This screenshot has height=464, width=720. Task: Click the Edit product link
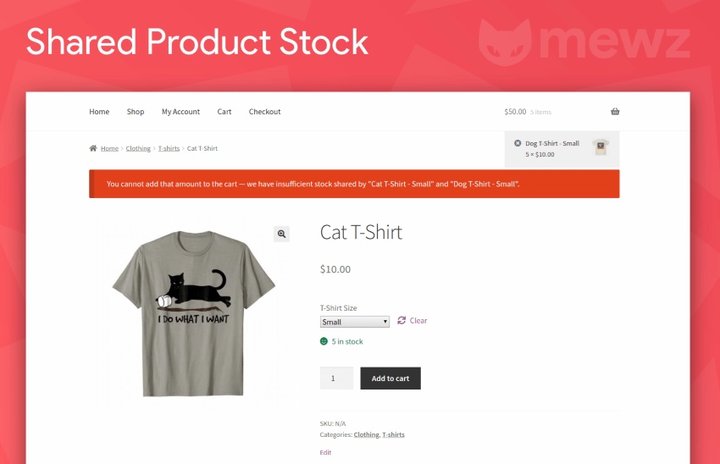coord(326,453)
